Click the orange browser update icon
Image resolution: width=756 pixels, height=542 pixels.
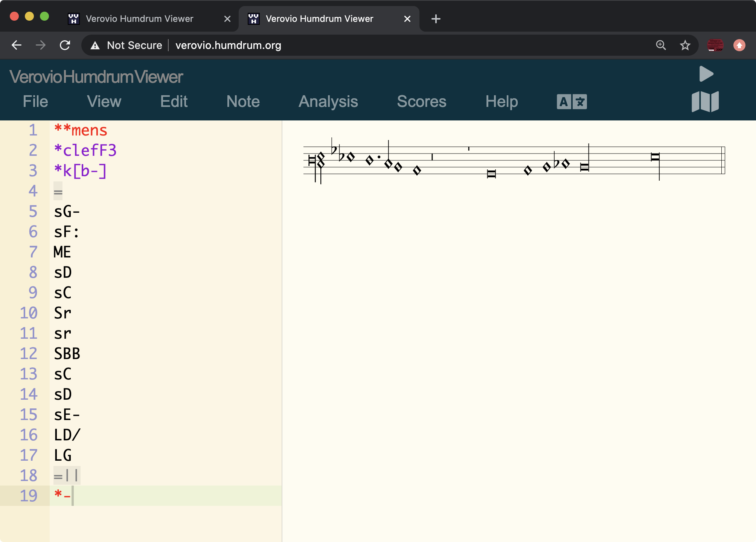(739, 45)
